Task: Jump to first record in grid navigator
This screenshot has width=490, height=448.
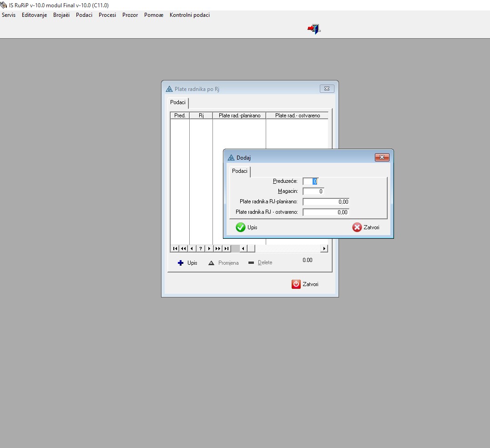Action: [x=175, y=248]
